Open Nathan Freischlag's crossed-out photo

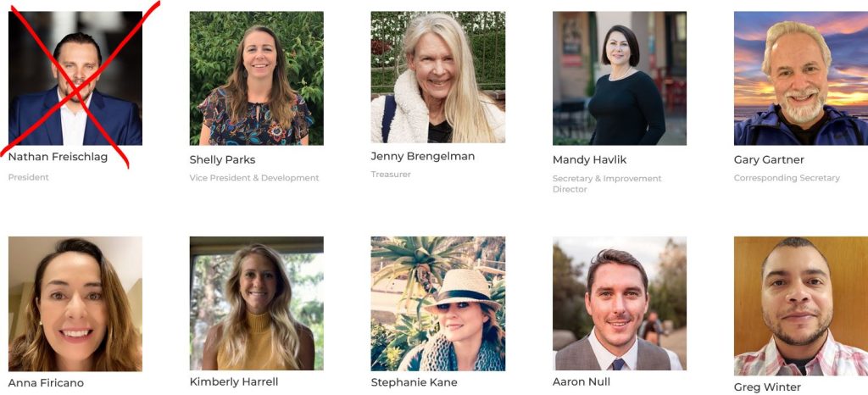coord(75,78)
